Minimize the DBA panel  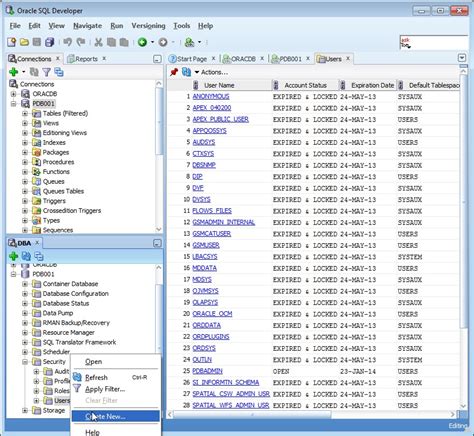tap(157, 243)
